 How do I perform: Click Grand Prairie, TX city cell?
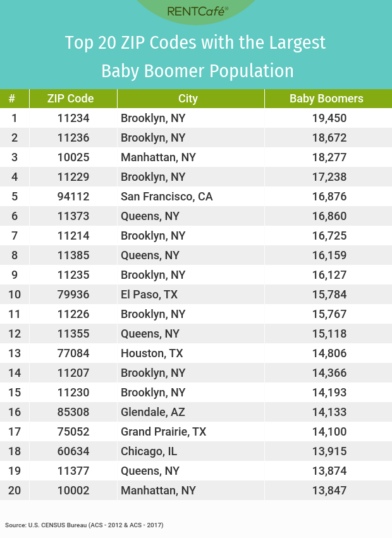[163, 431]
